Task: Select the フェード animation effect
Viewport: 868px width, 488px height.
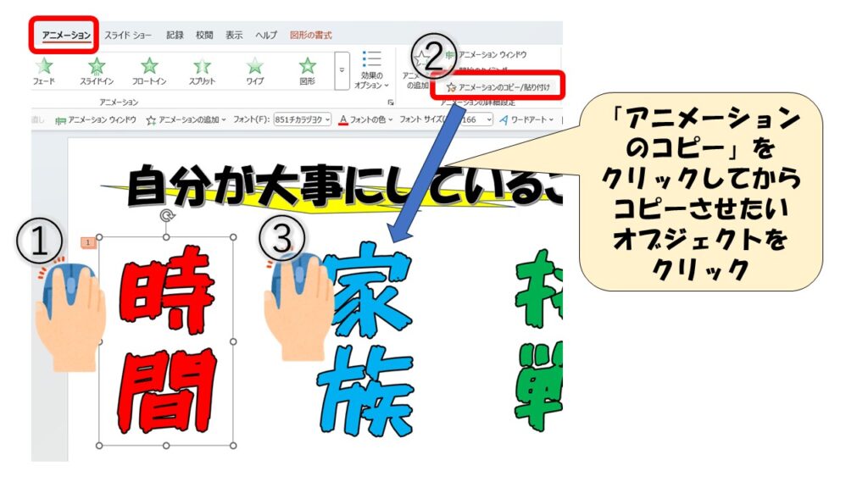Action: 45,70
